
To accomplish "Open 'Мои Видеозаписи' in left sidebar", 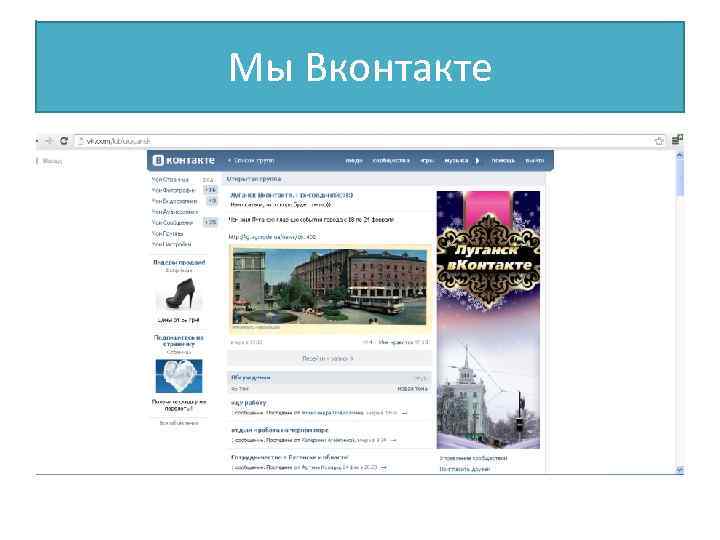I will coord(174,201).
